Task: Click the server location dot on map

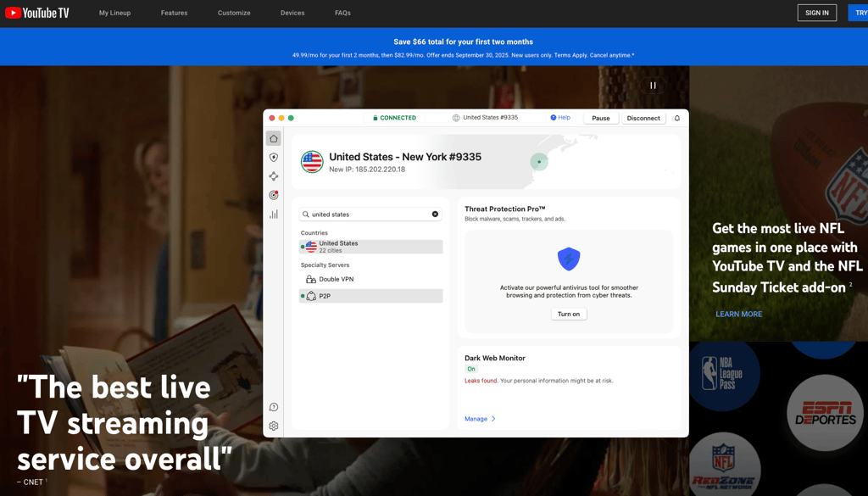Action: tap(539, 162)
